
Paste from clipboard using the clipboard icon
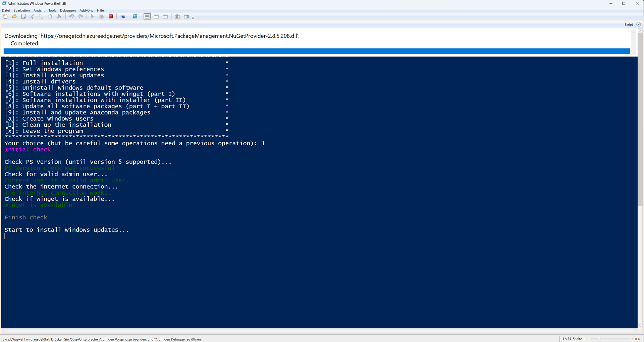pyautogui.click(x=50, y=16)
